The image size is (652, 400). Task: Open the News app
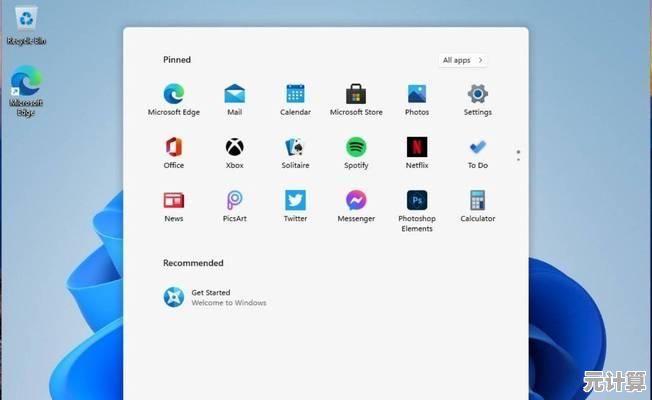(x=174, y=201)
